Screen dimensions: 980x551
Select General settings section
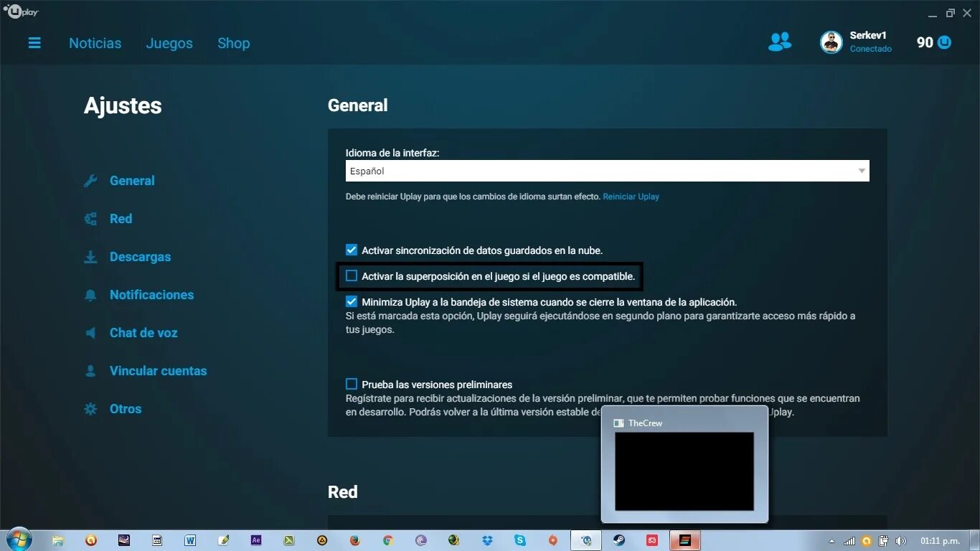point(132,181)
